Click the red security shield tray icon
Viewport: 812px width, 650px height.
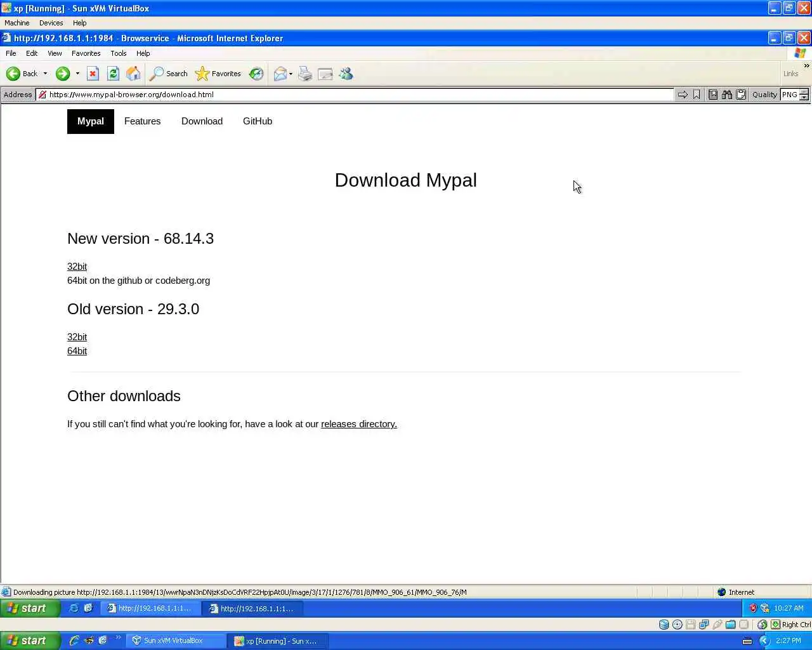click(753, 608)
